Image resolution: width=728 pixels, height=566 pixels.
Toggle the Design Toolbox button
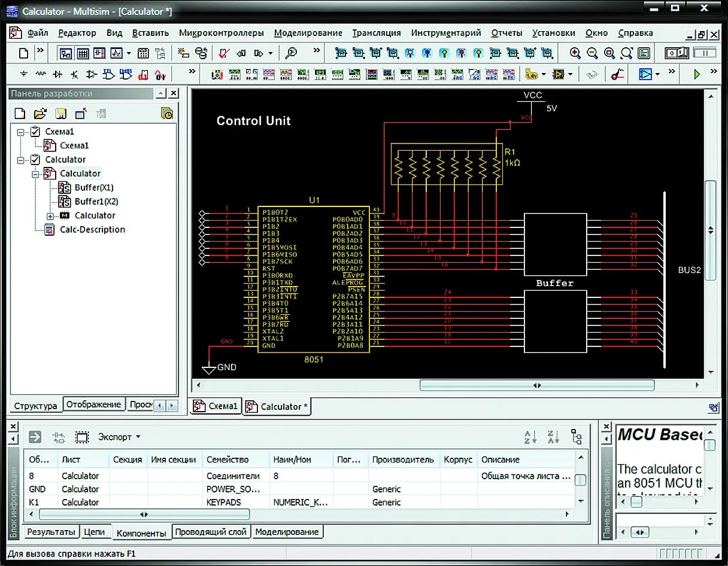point(66,53)
